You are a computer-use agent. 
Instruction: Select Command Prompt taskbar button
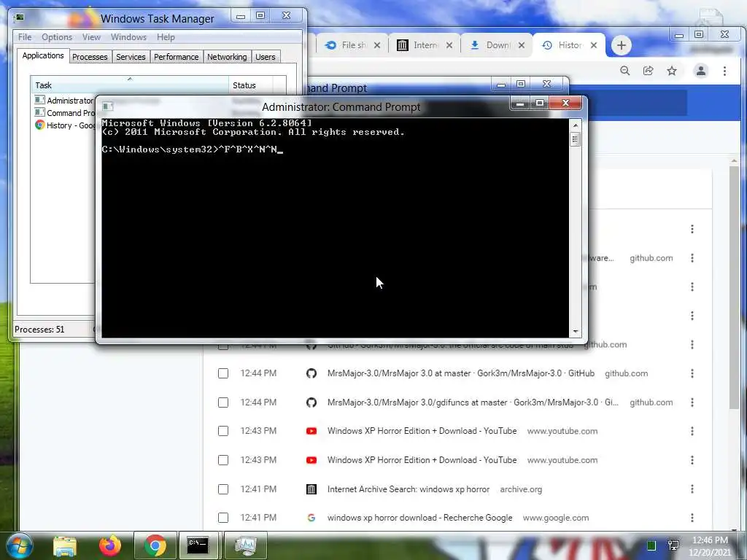pos(198,545)
